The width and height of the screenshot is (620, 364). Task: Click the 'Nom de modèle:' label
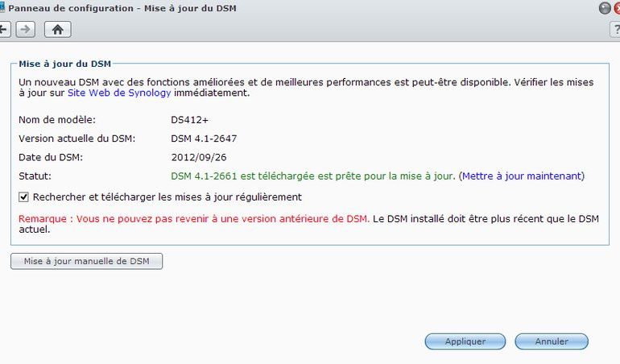pyautogui.click(x=57, y=120)
